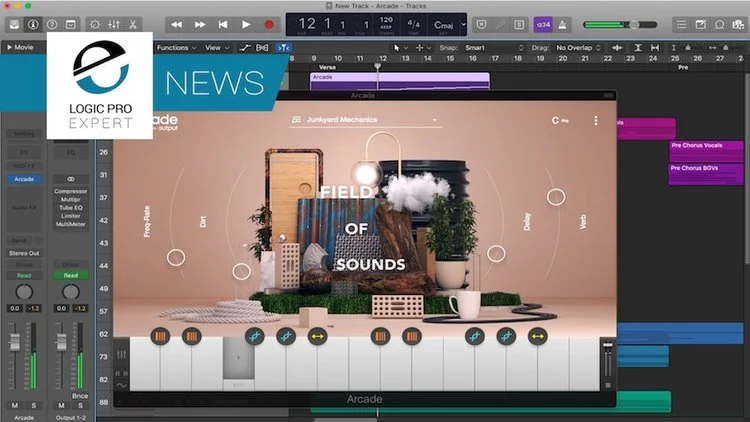Screen dimensions: 750x422
Task: Open the MultiMeter plug-in slot
Action: click(70, 224)
